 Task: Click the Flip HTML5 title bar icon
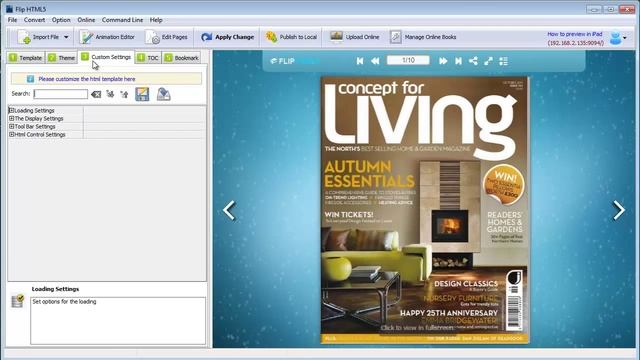(9, 9)
